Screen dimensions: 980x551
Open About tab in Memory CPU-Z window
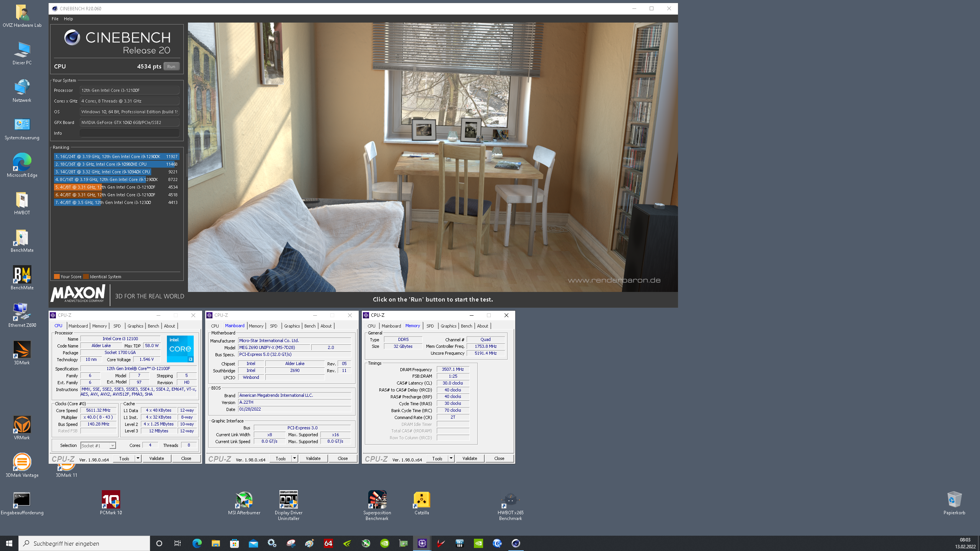(482, 326)
